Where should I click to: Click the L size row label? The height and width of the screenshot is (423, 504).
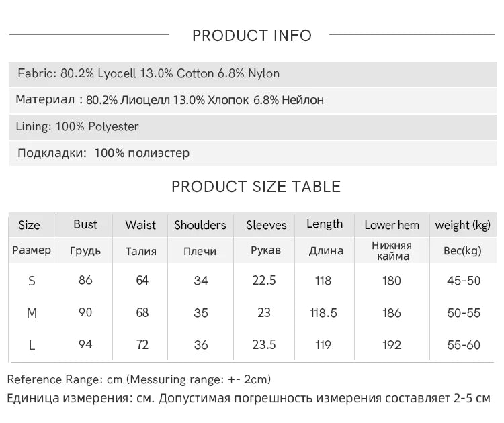coord(32,345)
